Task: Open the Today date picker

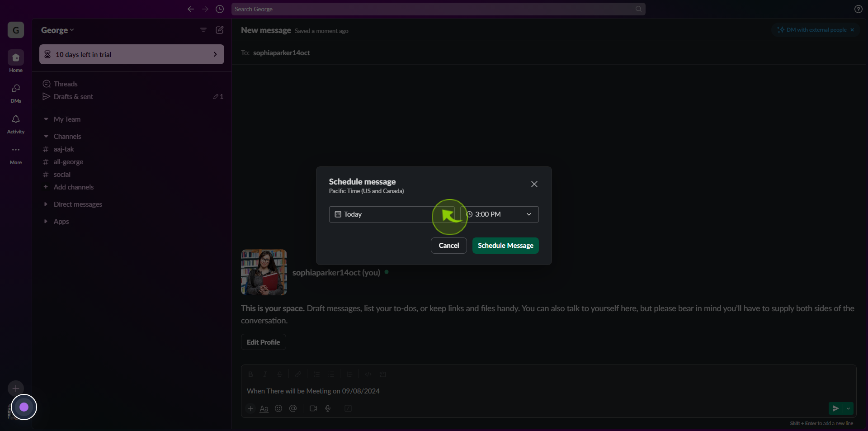Action: pos(392,214)
